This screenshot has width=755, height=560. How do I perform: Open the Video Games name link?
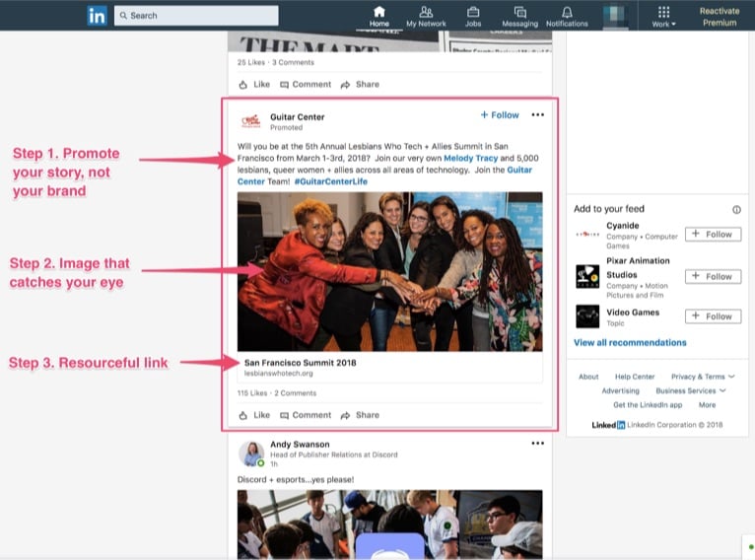click(633, 312)
